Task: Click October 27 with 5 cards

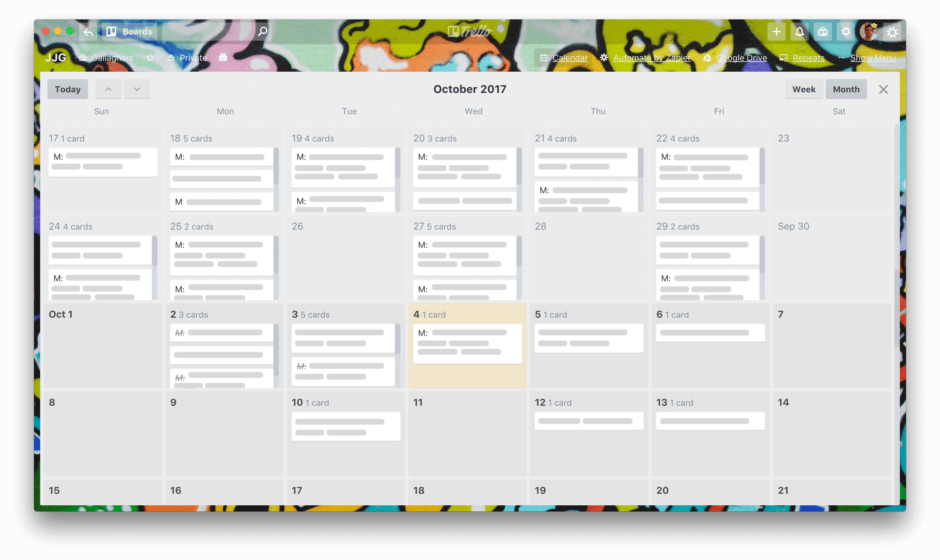Action: [434, 226]
